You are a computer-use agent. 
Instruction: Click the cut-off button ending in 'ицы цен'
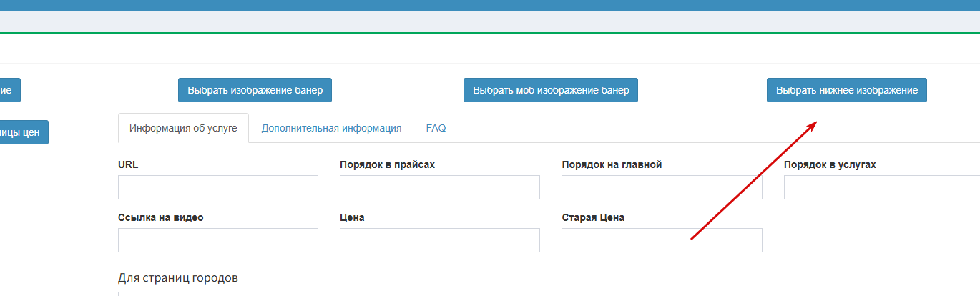pos(24,132)
